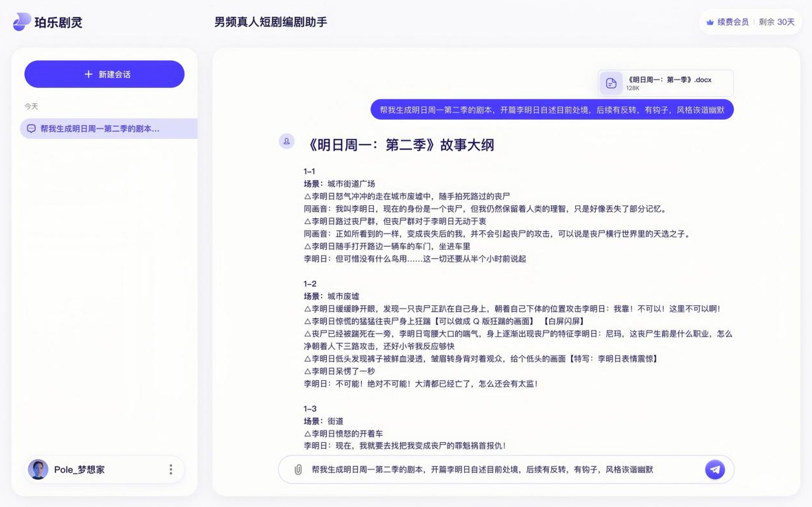Click the chat bubble icon in session list
The height and width of the screenshot is (507, 812).
31,129
